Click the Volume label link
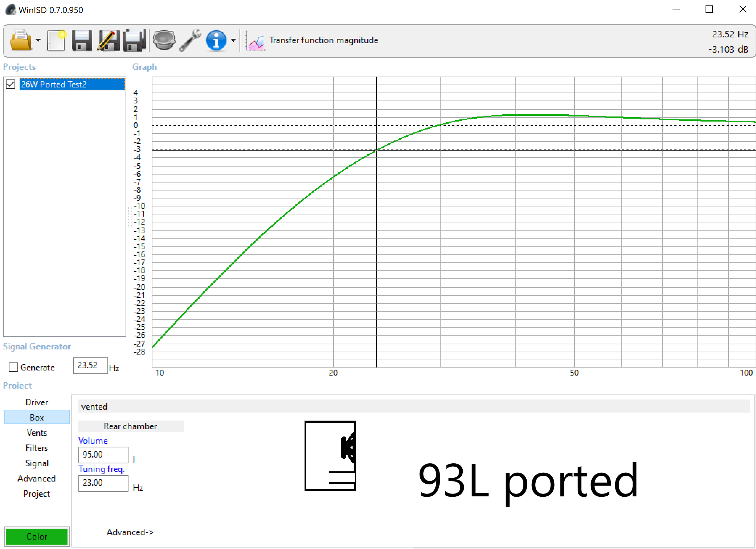 click(x=93, y=441)
